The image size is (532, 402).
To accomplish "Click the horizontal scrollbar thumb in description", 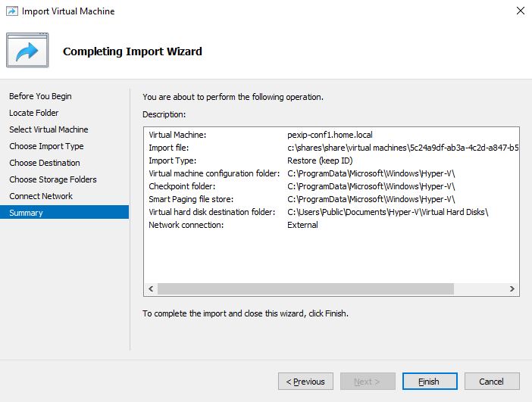I will tap(305, 288).
